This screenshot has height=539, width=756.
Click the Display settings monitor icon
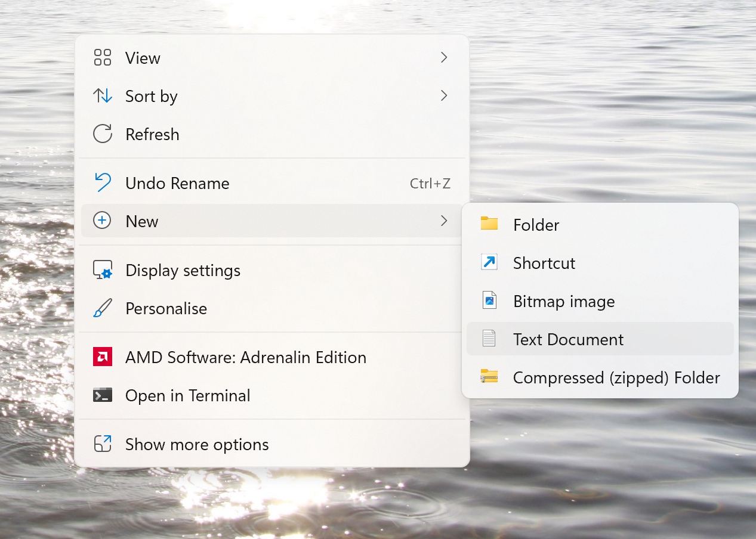tap(103, 270)
